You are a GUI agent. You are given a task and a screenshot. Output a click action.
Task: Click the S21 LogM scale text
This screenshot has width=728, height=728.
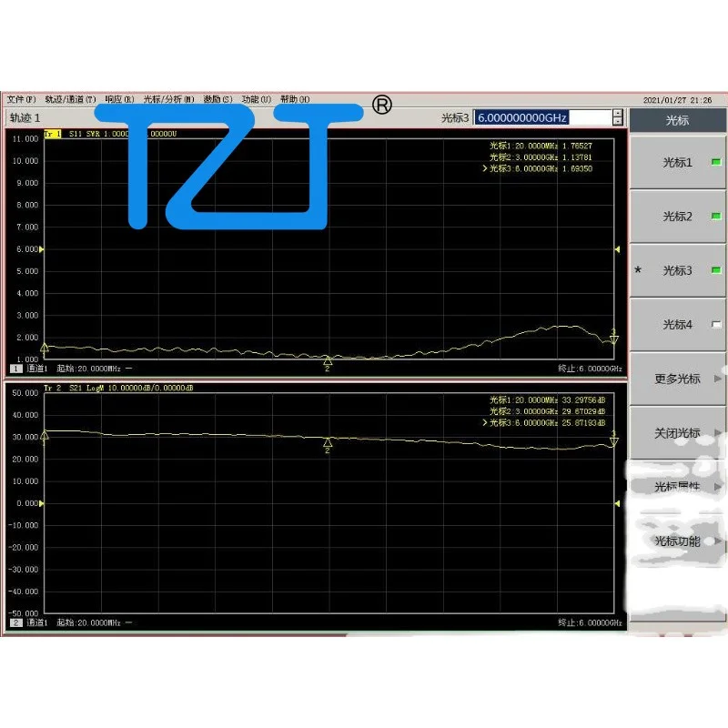131,388
